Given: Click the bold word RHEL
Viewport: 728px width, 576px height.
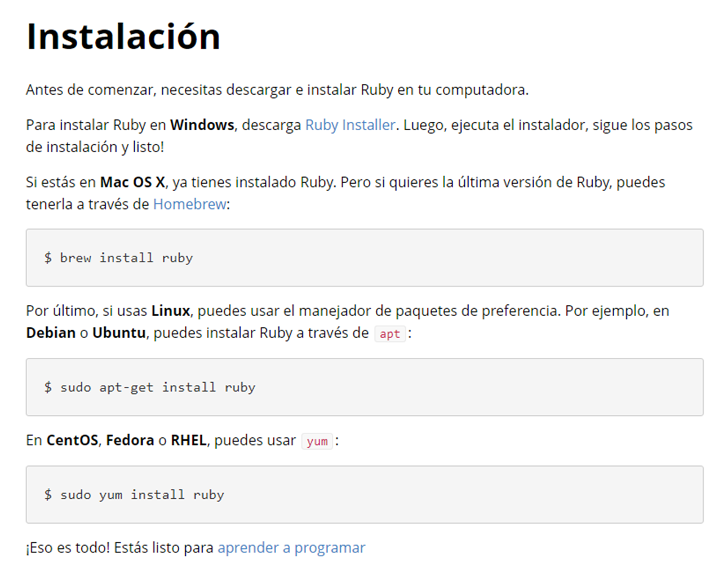Looking at the screenshot, I should click(189, 440).
